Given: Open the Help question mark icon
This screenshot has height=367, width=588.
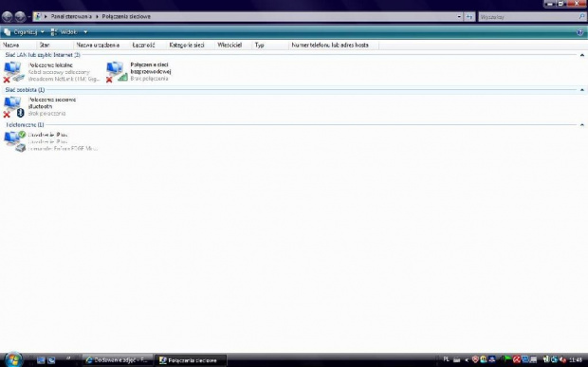Looking at the screenshot, I should pyautogui.click(x=580, y=32).
